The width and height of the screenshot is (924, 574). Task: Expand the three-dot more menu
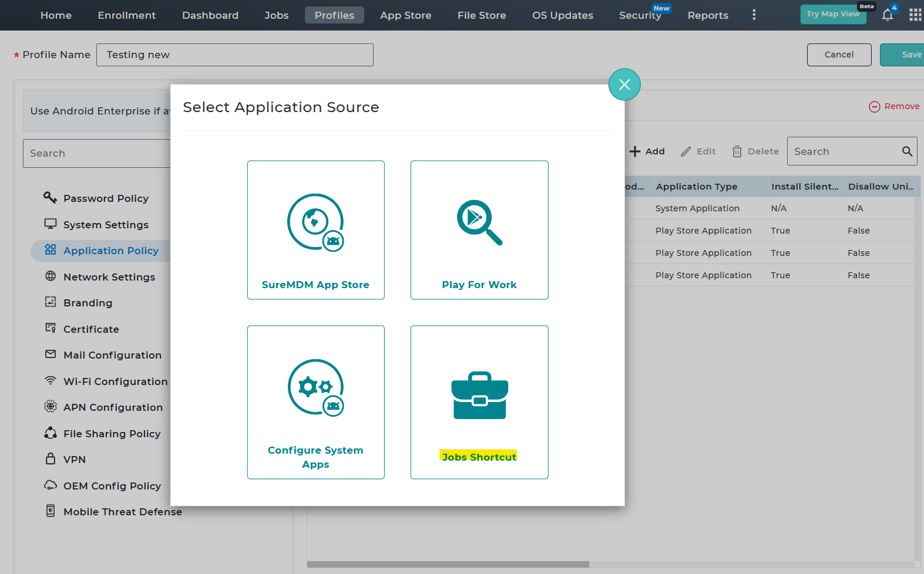click(x=754, y=15)
